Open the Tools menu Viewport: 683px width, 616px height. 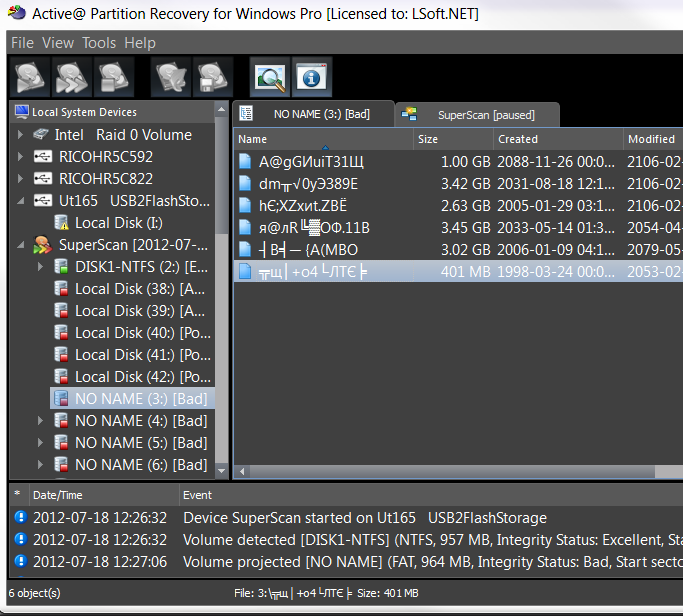pos(99,43)
